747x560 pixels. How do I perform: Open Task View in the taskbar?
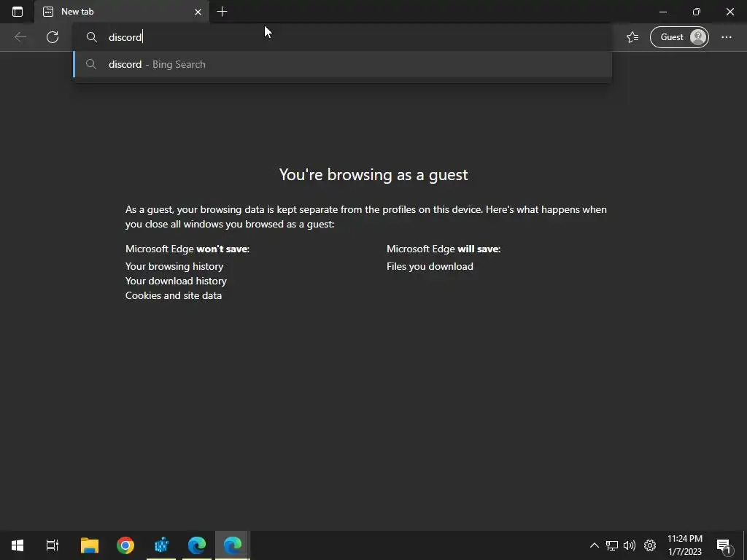click(53, 545)
